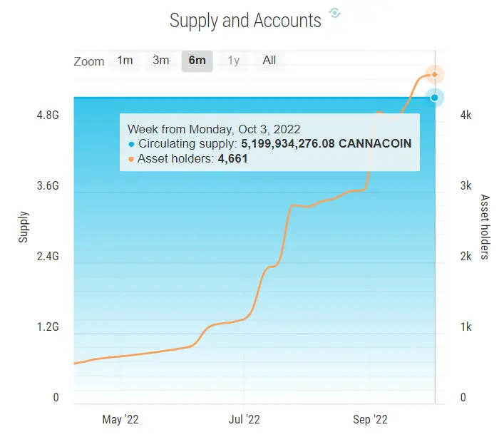The height and width of the screenshot is (447, 504).
Task: Click the May '22 axis label
Action: pyautogui.click(x=120, y=419)
